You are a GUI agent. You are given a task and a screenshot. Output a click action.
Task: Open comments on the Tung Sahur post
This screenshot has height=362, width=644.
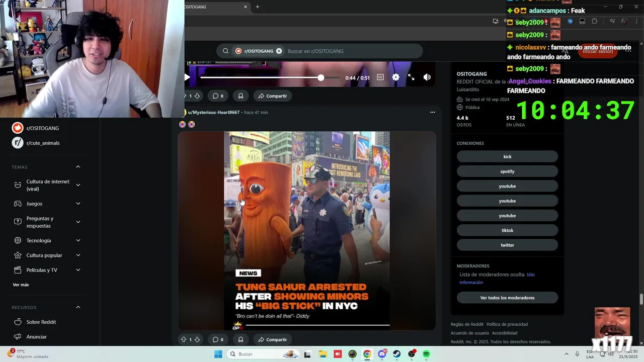218,340
